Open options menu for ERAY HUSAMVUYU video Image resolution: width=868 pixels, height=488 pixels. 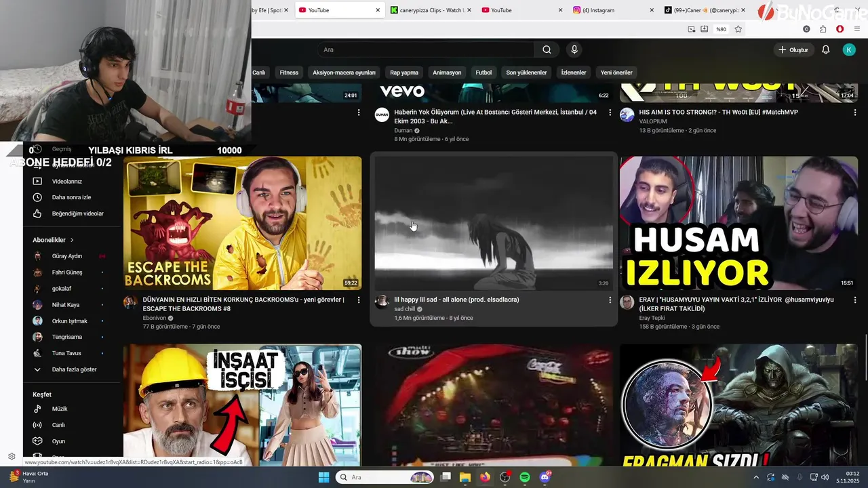coord(854,300)
